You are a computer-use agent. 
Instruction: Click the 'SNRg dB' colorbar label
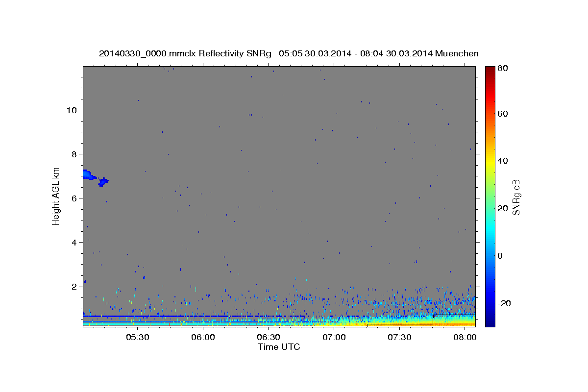pyautogui.click(x=515, y=197)
